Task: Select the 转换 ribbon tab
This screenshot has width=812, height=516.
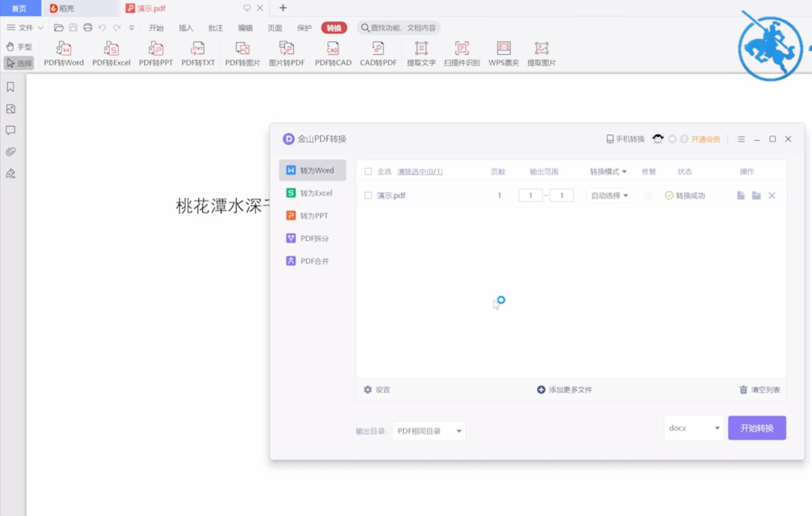Action: point(334,28)
